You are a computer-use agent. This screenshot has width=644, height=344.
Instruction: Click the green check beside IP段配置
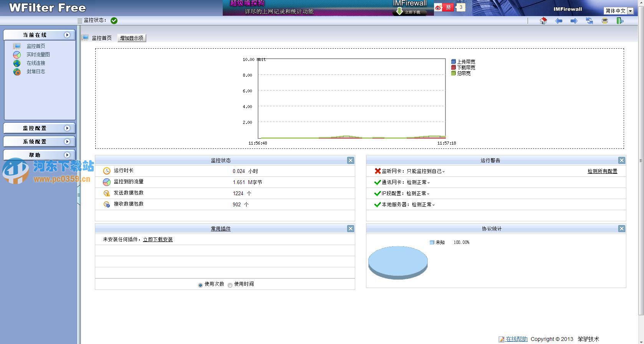coord(377,193)
